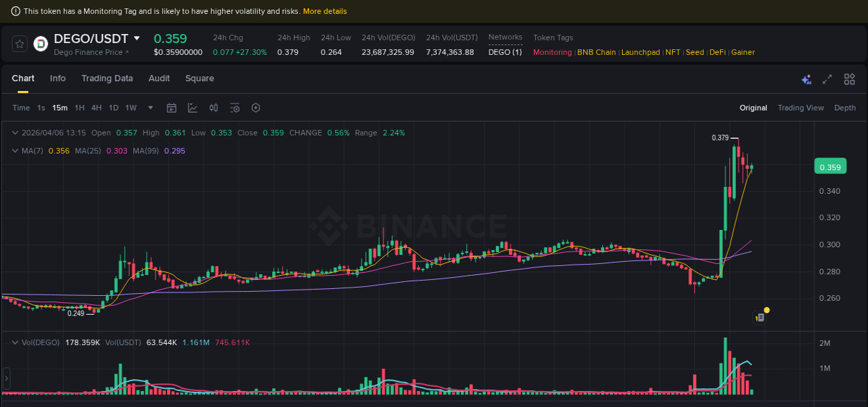Click the DeFi token tag

(x=717, y=52)
